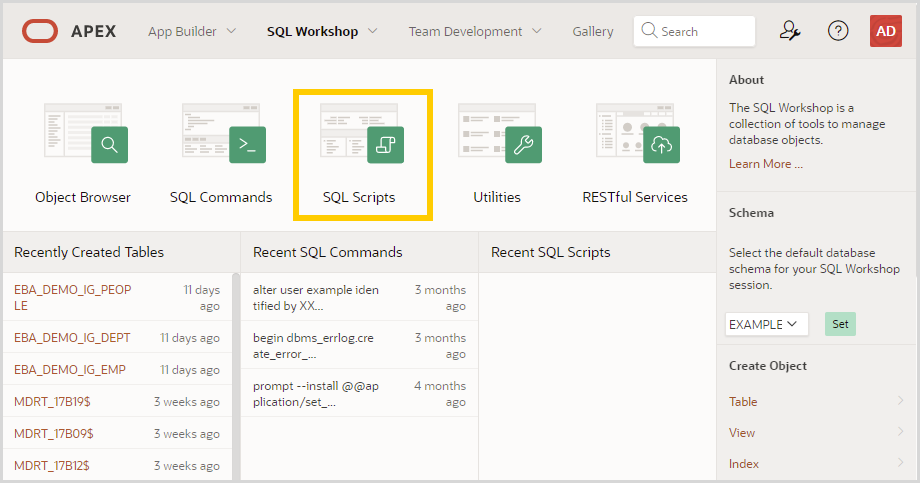This screenshot has height=483, width=920.
Task: Click the Set schema button
Action: (x=840, y=324)
